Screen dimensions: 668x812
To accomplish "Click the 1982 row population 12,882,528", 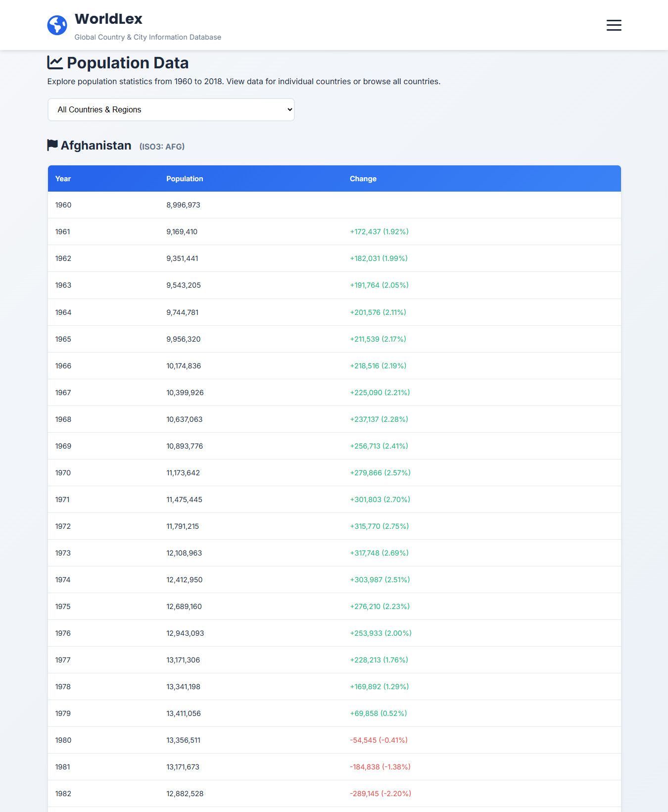I will pos(185,794).
